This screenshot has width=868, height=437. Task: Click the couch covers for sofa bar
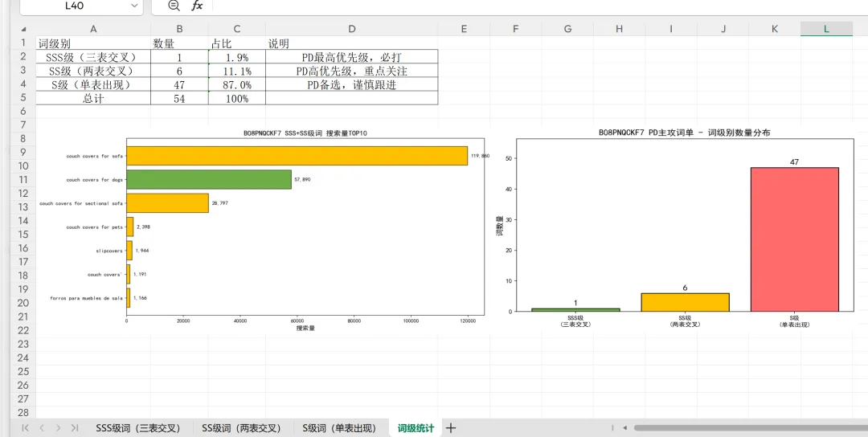pos(297,156)
